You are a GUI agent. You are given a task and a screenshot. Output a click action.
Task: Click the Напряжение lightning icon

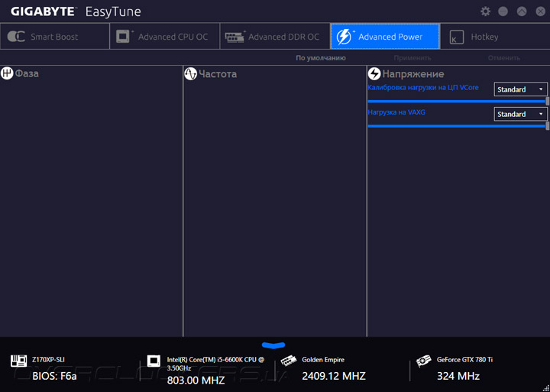(374, 73)
